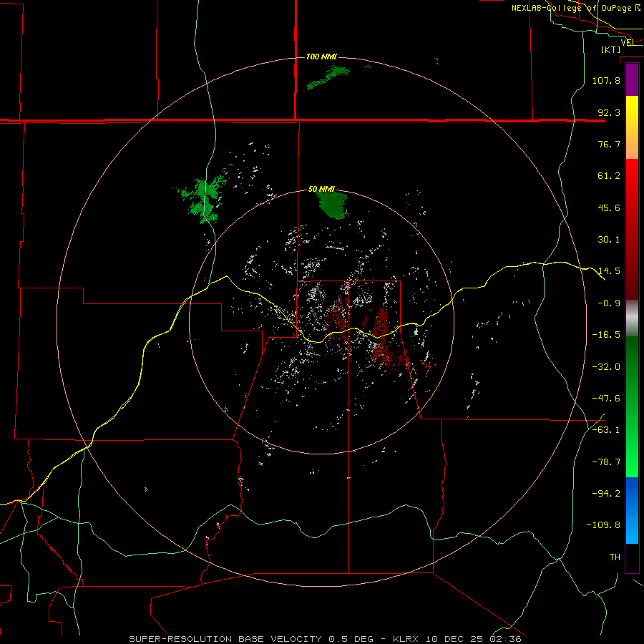Click the green echo beside the 100 NMI label
Screen dimensions: 644x644
click(x=328, y=78)
